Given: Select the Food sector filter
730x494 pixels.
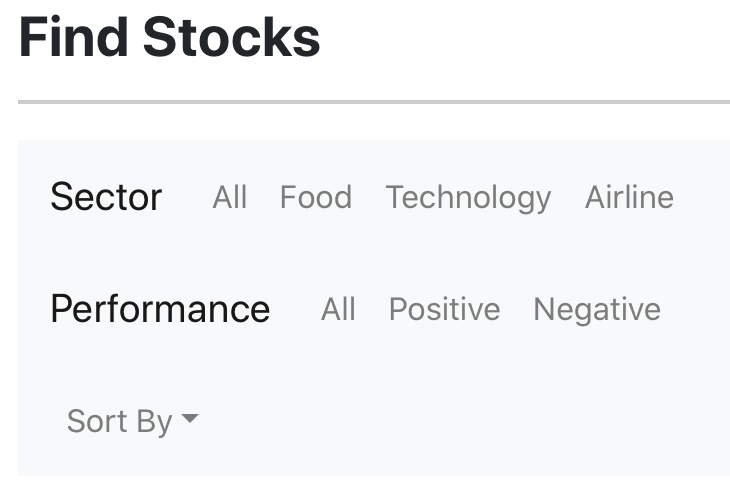Looking at the screenshot, I should (x=316, y=197).
